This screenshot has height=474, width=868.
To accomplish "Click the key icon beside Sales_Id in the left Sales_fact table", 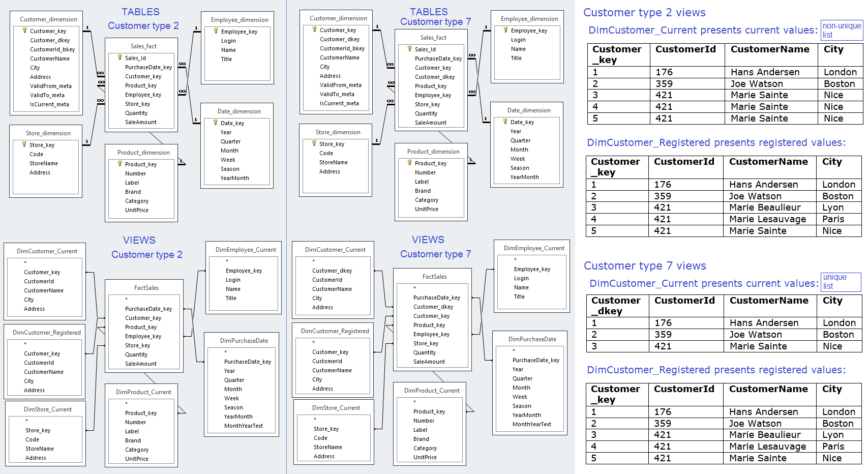I will 119,57.
